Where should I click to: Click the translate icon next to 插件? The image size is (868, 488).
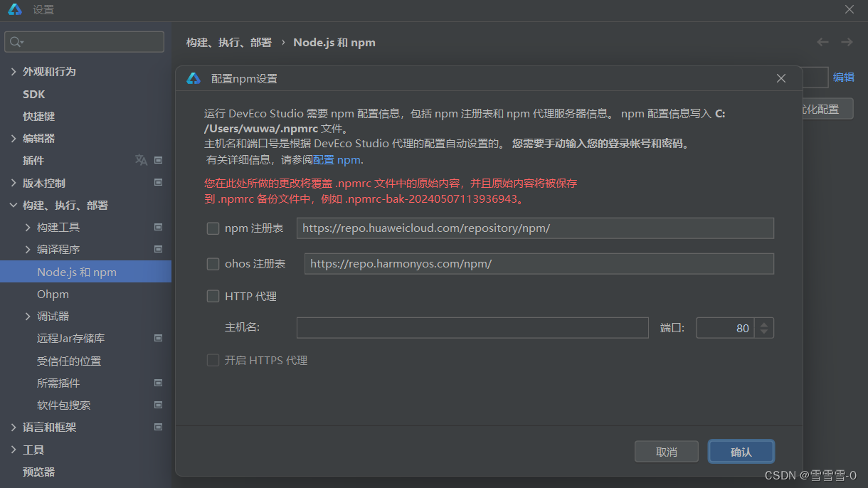click(141, 160)
